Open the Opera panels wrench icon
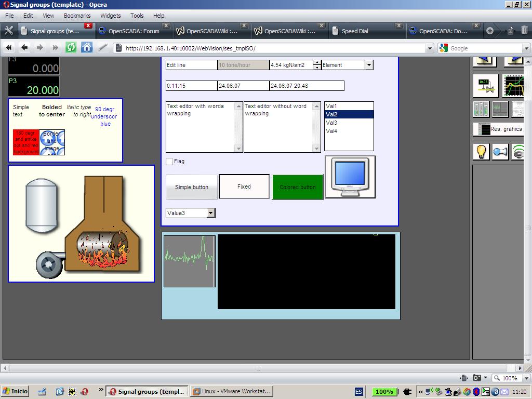This screenshot has height=399, width=532. point(8,31)
